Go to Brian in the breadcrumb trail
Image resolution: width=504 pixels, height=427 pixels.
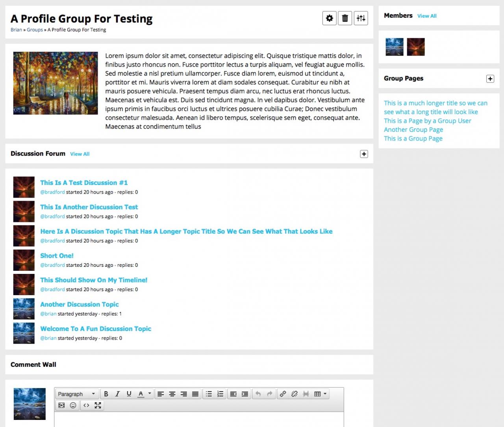16,30
